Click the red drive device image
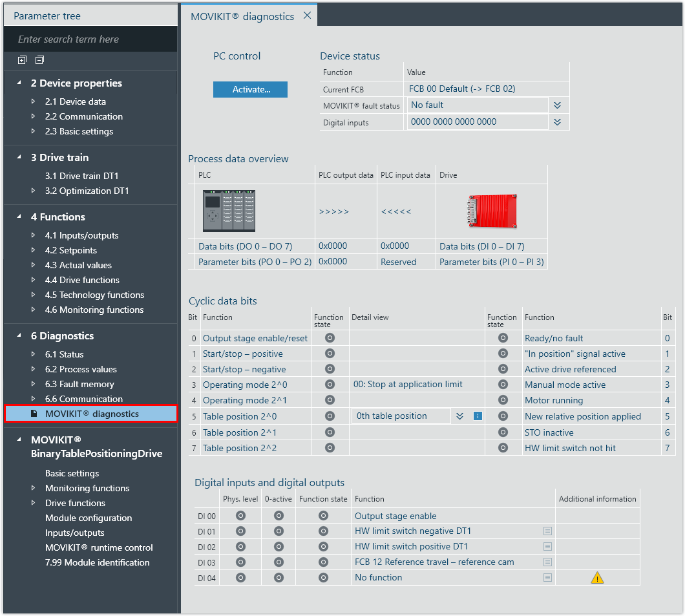Screen dimensions: 685x616 click(x=492, y=211)
